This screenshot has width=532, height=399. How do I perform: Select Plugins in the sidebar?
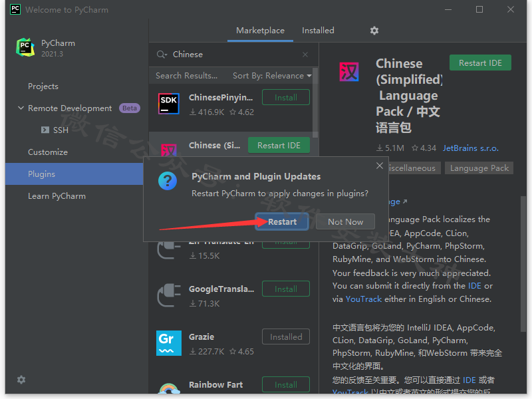click(74, 174)
